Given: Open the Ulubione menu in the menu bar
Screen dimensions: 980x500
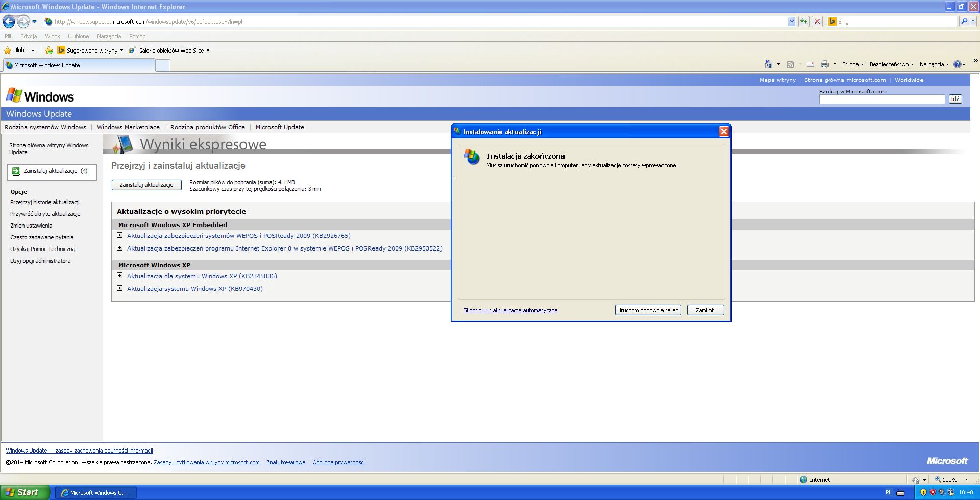Looking at the screenshot, I should (x=78, y=36).
